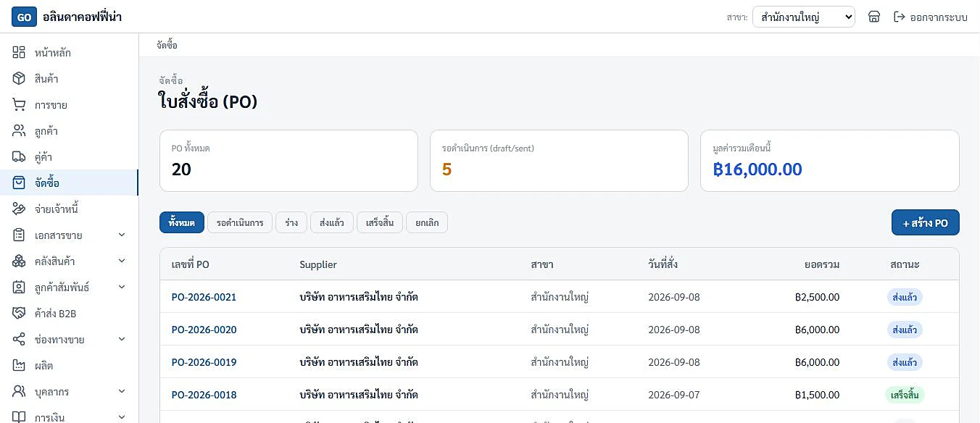
Task: Click the ยอดรวม column header
Action: tap(822, 264)
